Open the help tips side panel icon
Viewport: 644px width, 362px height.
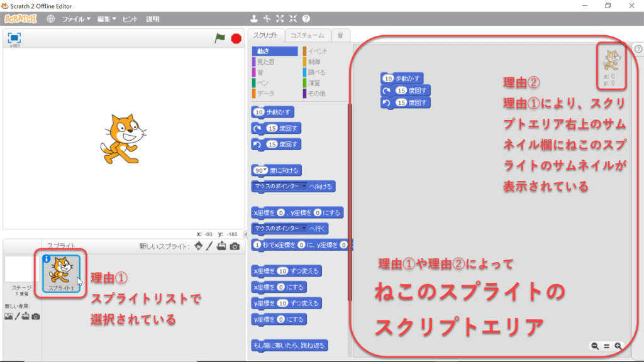click(x=638, y=49)
